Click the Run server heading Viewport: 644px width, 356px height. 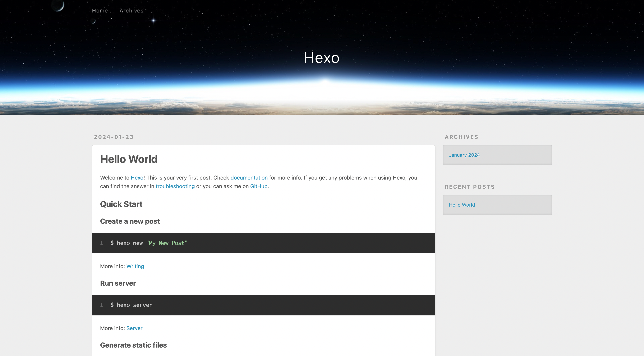click(118, 283)
